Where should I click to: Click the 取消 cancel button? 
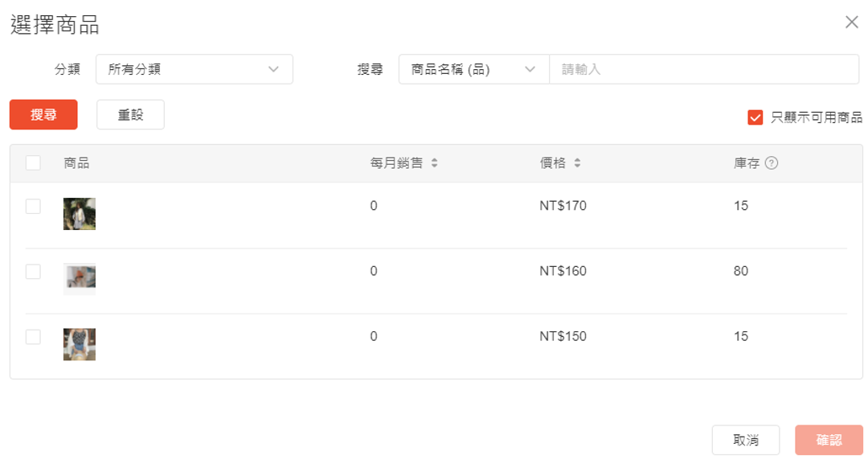[x=746, y=440]
